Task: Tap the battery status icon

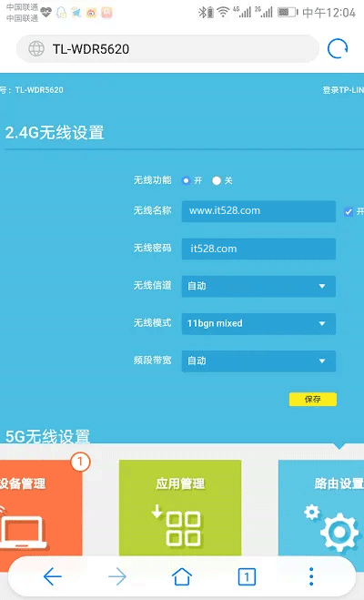Action: pos(288,12)
